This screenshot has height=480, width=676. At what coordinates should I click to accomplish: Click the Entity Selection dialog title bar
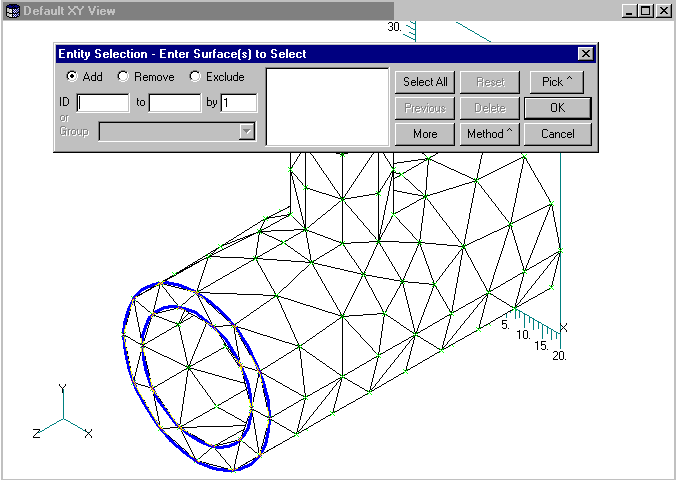click(x=317, y=54)
